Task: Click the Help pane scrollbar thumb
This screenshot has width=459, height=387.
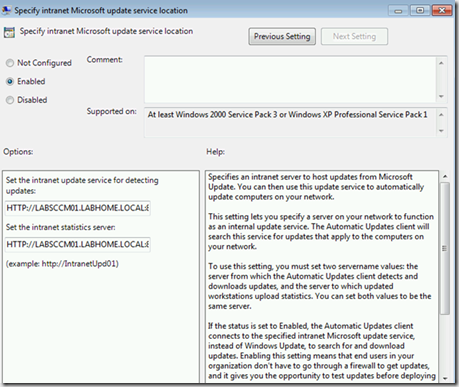Action: [445, 248]
